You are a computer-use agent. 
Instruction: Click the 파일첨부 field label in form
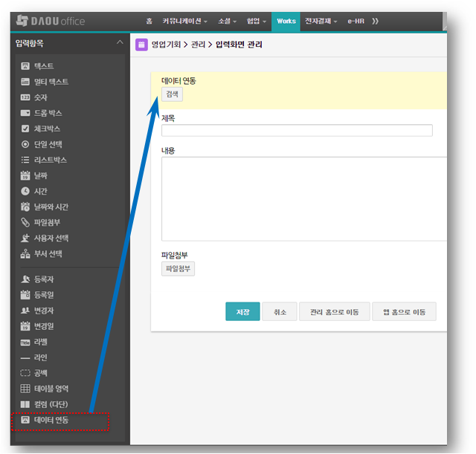(x=175, y=256)
